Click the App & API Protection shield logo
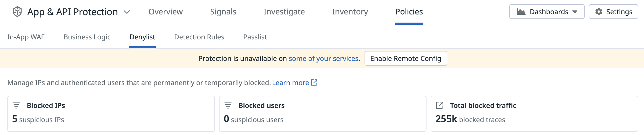Viewport: 644px width, 135px height. (17, 12)
